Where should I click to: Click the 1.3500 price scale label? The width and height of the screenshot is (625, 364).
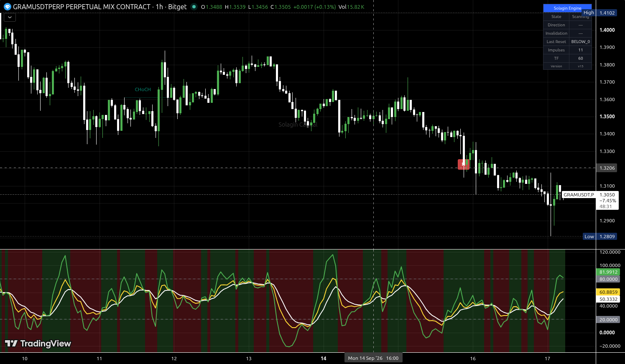pyautogui.click(x=607, y=117)
